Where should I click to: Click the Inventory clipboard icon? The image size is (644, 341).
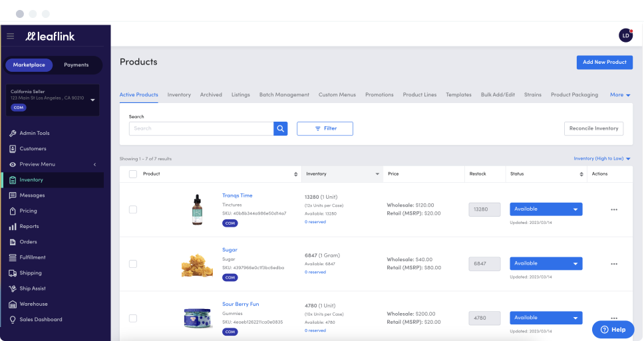[13, 179]
